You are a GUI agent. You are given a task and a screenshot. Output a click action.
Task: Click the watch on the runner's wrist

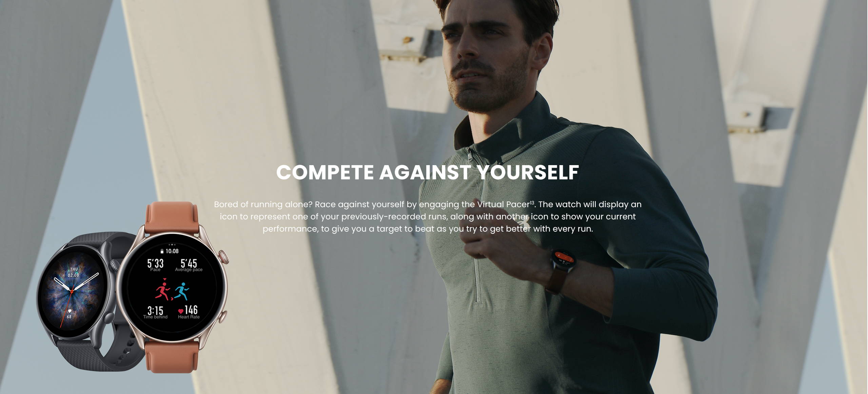click(x=563, y=261)
